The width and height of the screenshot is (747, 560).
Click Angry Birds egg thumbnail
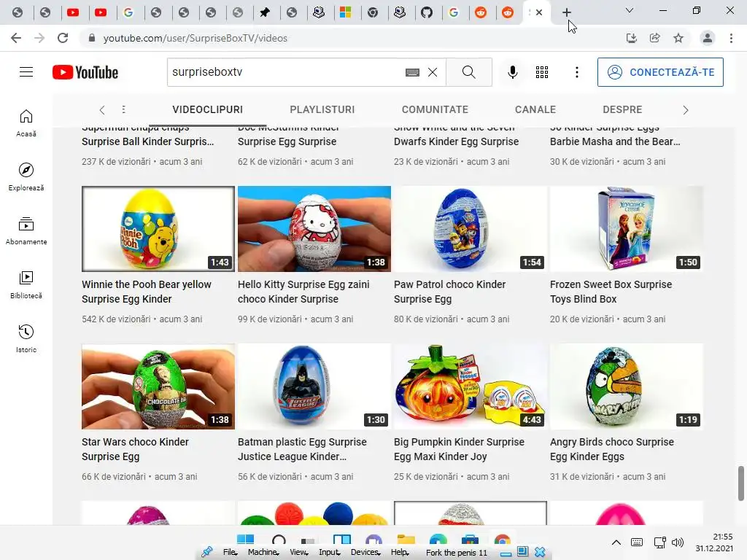(x=627, y=386)
